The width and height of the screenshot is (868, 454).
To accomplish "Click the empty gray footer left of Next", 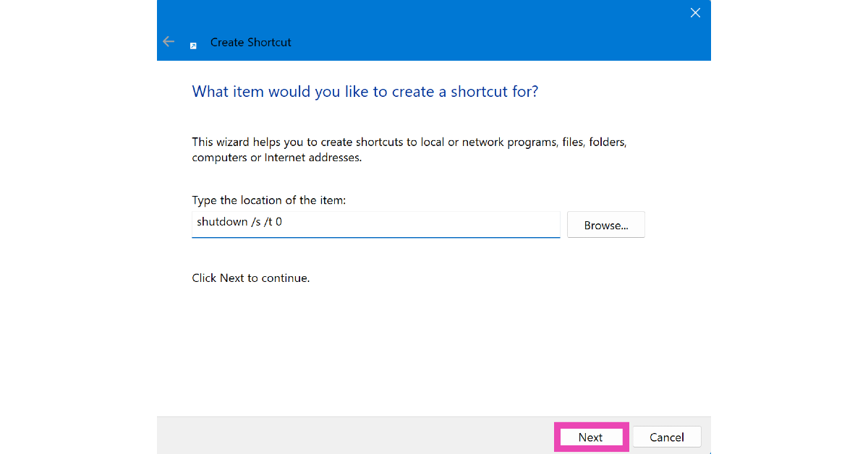I will [347, 436].
